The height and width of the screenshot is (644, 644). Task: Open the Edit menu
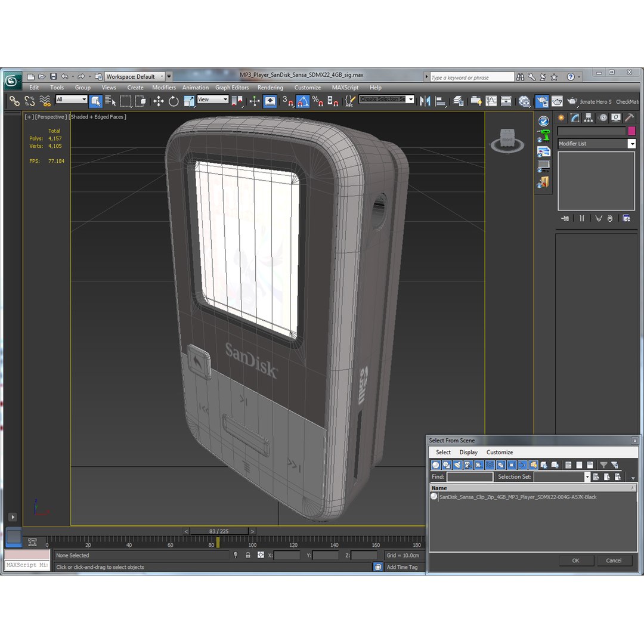[x=34, y=88]
